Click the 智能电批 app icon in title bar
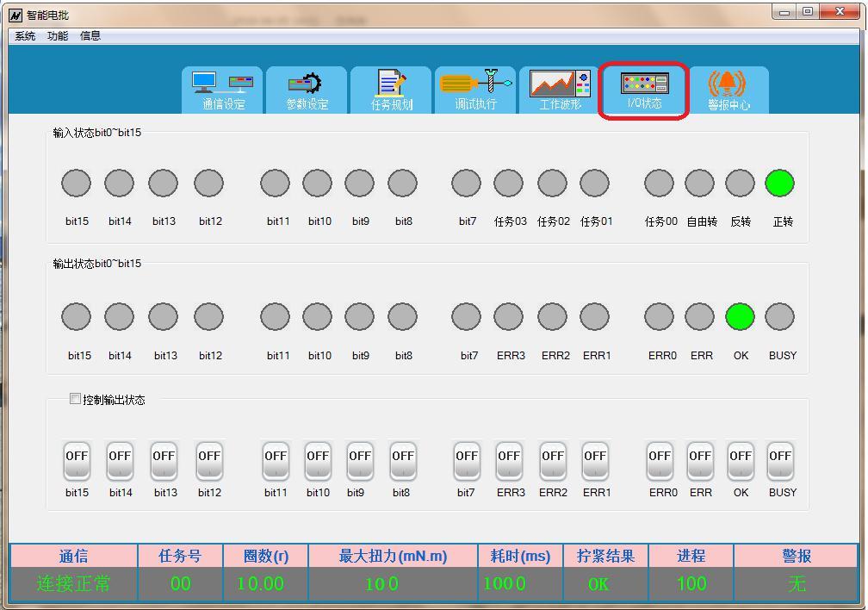The height and width of the screenshot is (610, 868). point(15,15)
